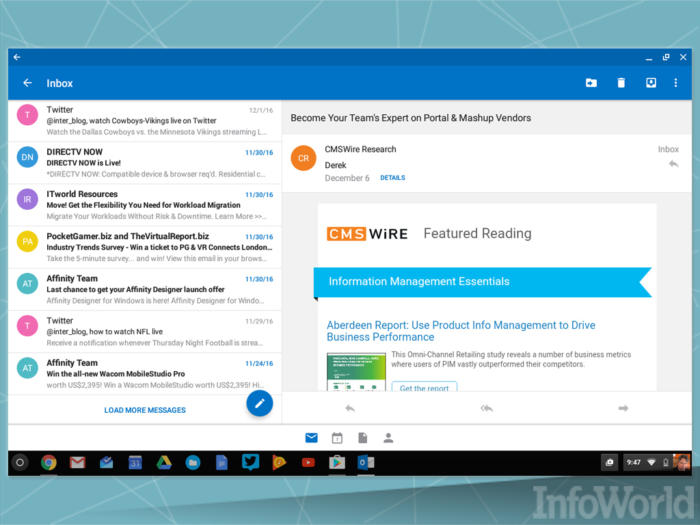Archive the message with the archive icon

coord(651,83)
